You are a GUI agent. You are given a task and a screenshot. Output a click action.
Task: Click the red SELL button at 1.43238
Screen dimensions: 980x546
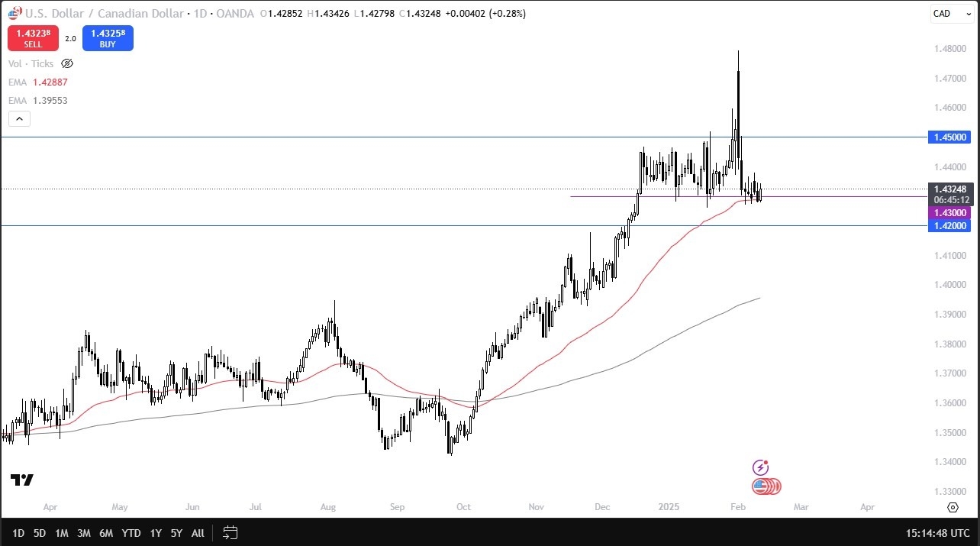click(32, 38)
